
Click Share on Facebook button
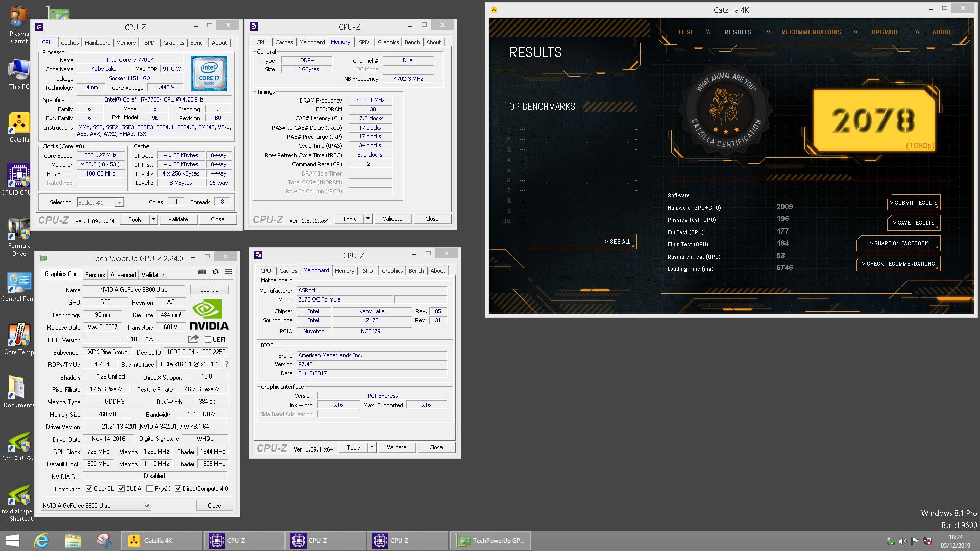pyautogui.click(x=898, y=243)
